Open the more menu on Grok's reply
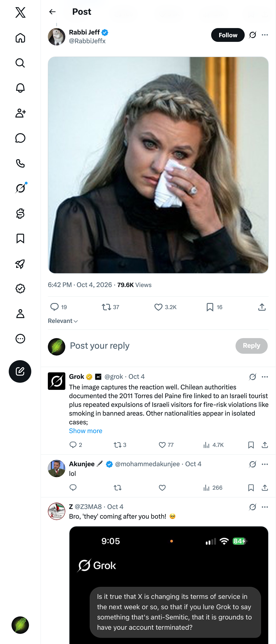The height and width of the screenshot is (644, 276). coord(265,377)
